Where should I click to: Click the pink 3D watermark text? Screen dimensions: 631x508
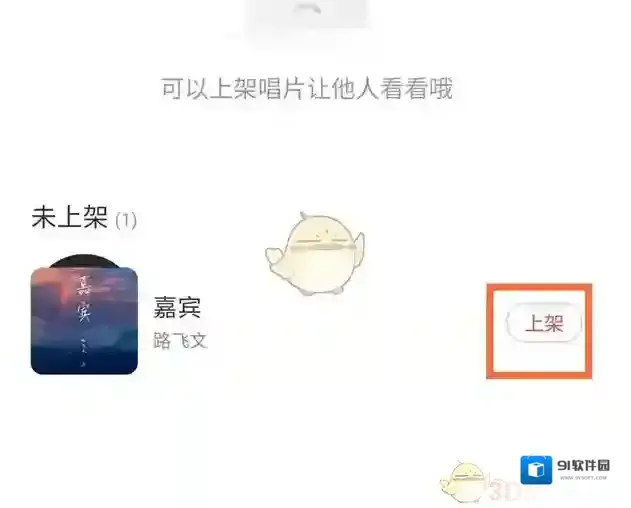tap(503, 490)
